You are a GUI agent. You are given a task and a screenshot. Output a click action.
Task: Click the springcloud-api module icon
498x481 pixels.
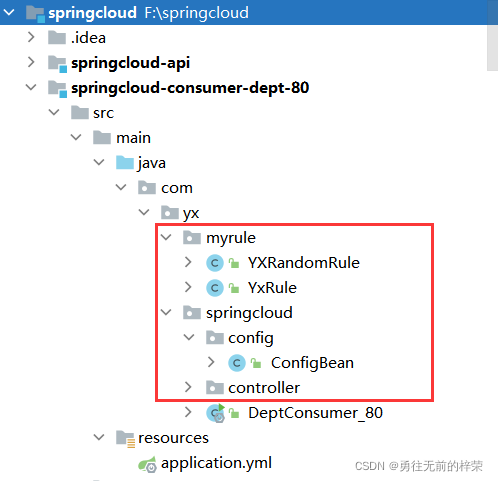click(x=57, y=63)
